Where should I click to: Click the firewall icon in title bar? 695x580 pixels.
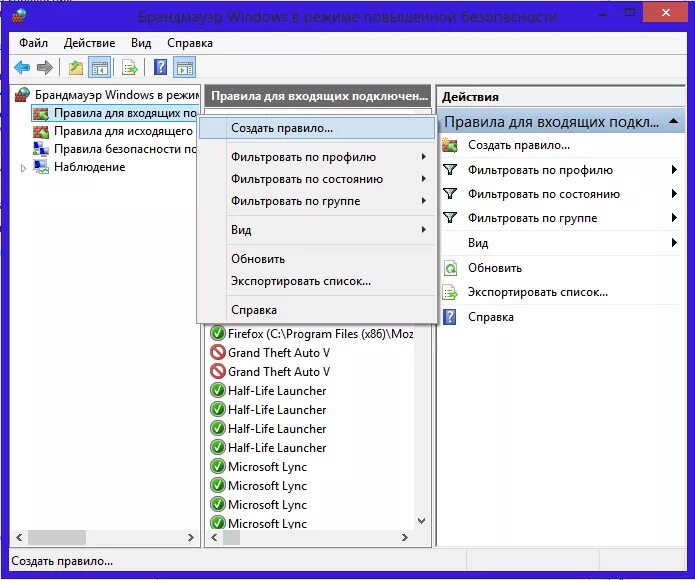tap(19, 16)
